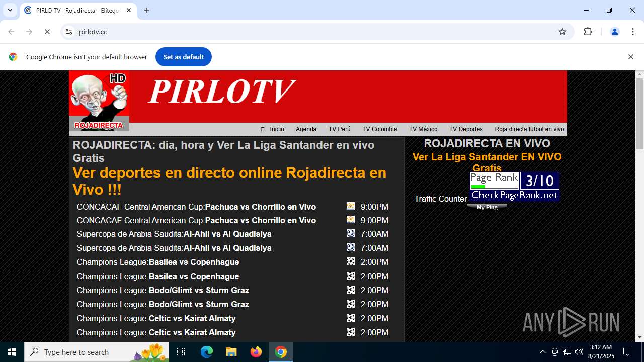Set Chrome as default browser
The width and height of the screenshot is (644, 362).
184,57
